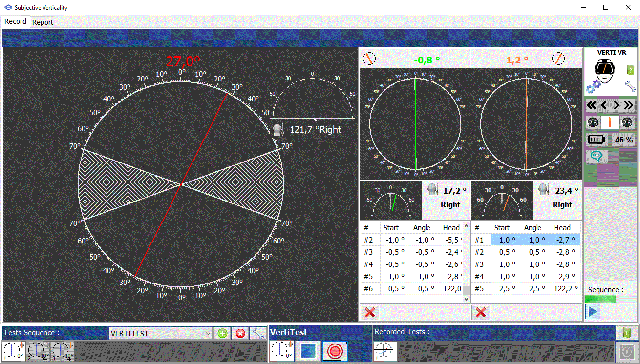Go to next with single-right arrow
This screenshot has width=640, height=364.
pos(617,105)
